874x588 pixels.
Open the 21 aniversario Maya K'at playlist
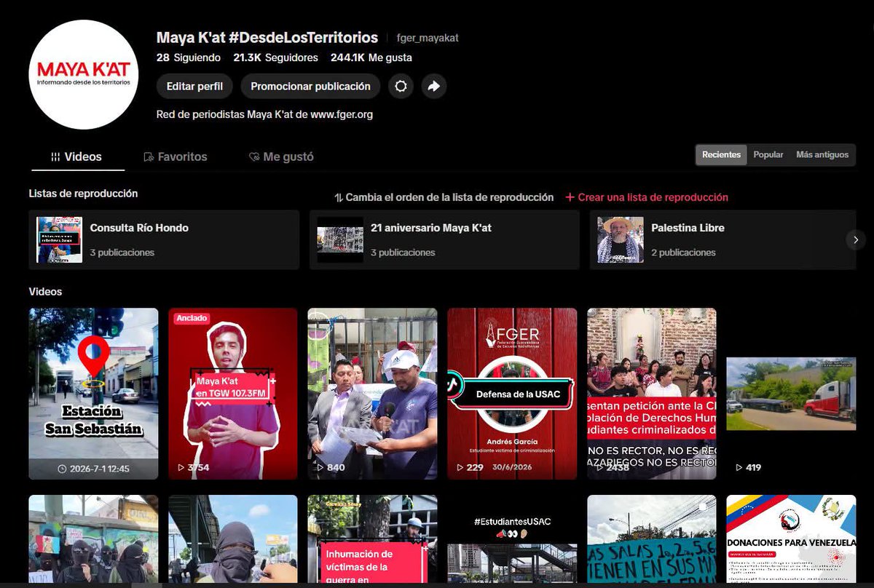coord(444,240)
